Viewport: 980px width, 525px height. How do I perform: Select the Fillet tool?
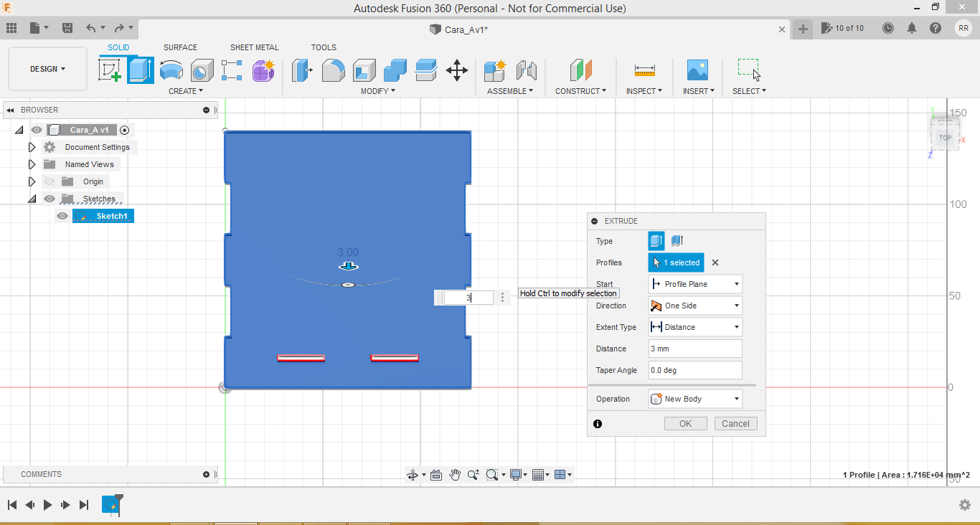pyautogui.click(x=333, y=70)
